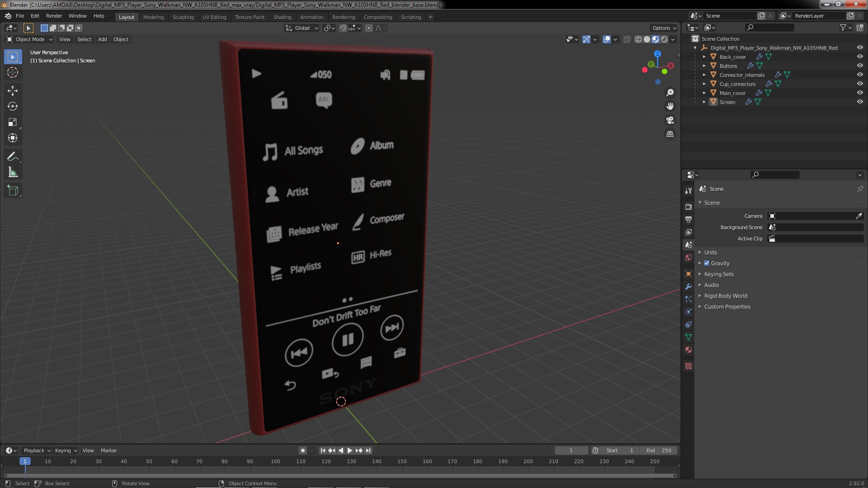This screenshot has height=488, width=868.
Task: Activate the Select Box tool
Action: [13, 57]
